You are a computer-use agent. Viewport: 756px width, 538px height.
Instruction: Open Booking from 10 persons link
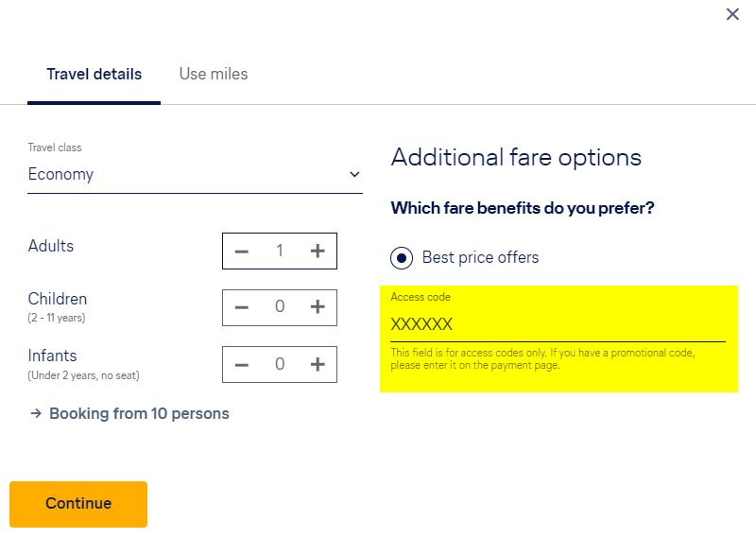(x=139, y=413)
